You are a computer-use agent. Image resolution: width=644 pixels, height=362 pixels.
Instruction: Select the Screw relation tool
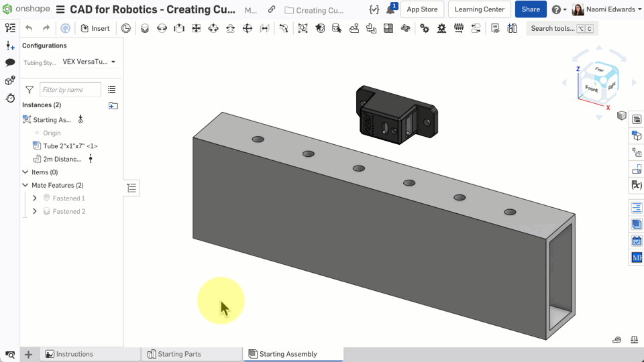tap(459, 28)
